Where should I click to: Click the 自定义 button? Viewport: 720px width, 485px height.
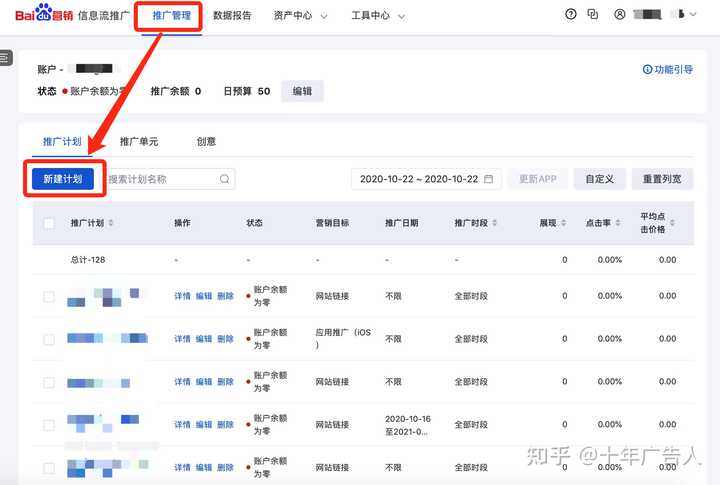[x=600, y=179]
